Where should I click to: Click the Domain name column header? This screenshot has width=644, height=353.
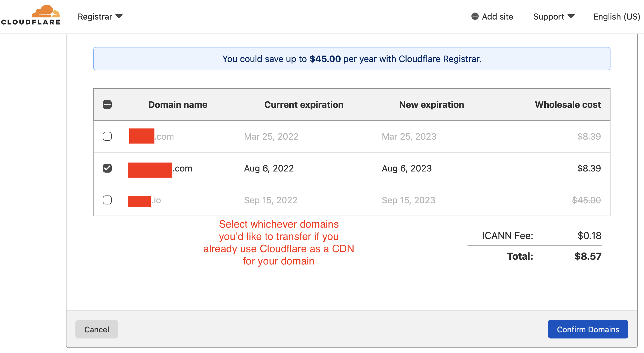coord(178,105)
